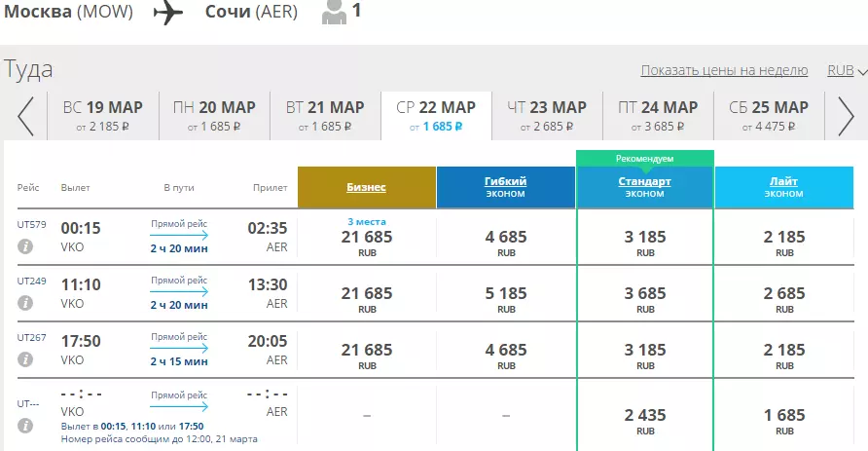
Task: Click the 3 места seats notice
Action: [367, 222]
